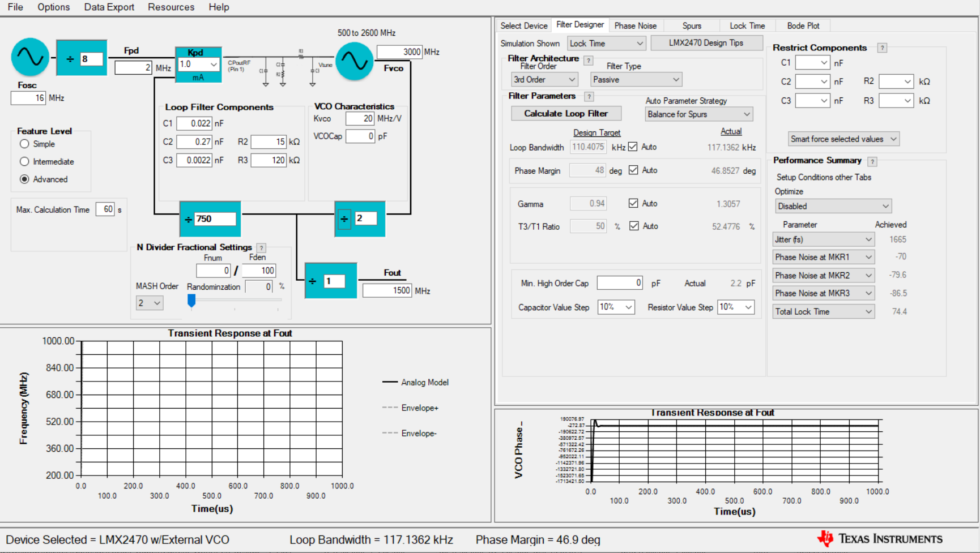The height and width of the screenshot is (553, 980).
Task: Select the Intermediate feature level
Action: [x=24, y=161]
